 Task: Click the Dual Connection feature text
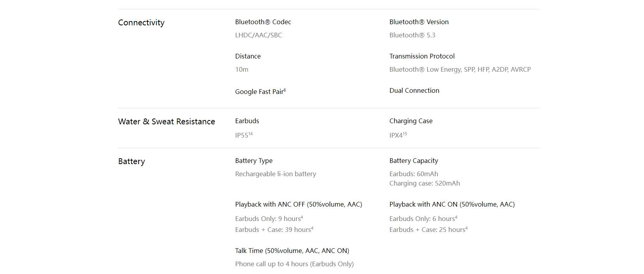(x=414, y=90)
